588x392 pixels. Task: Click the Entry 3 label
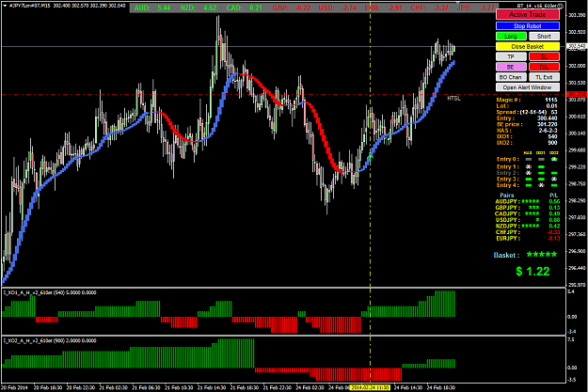[508, 180]
